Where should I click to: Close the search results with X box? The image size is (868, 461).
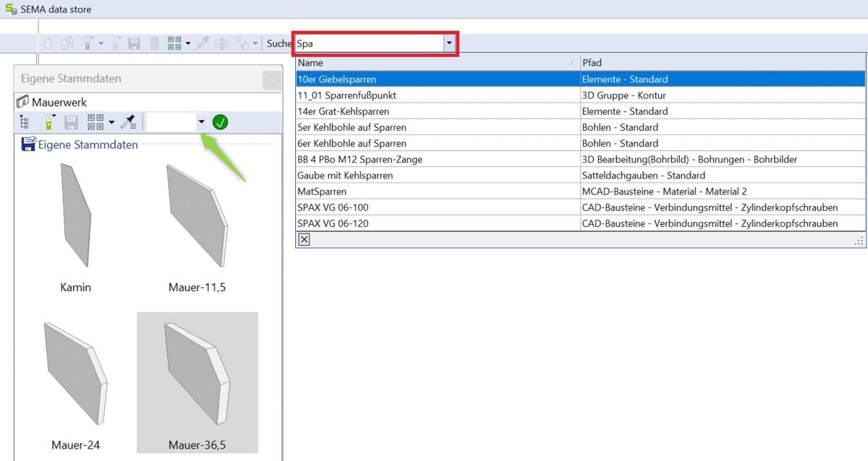coord(304,240)
